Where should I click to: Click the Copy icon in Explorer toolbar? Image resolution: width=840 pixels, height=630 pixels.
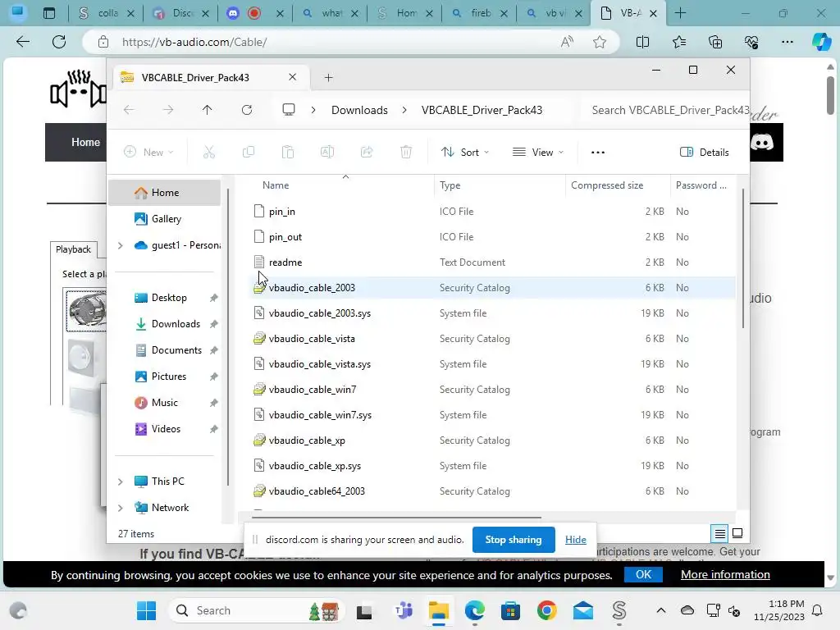(x=248, y=152)
